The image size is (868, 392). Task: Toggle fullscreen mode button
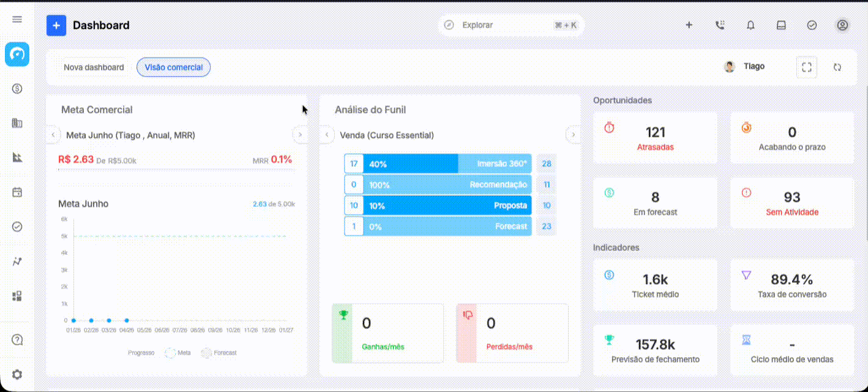[x=807, y=67]
